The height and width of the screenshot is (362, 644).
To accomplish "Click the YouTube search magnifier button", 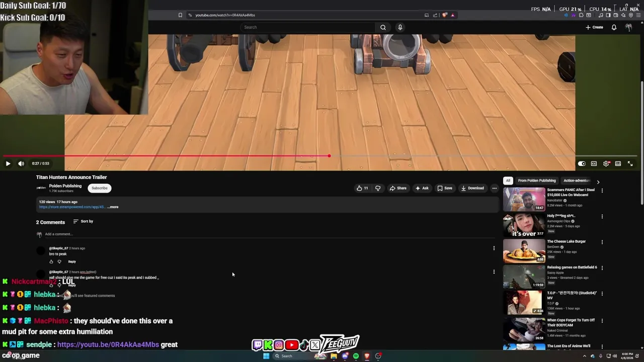I will coord(383,27).
